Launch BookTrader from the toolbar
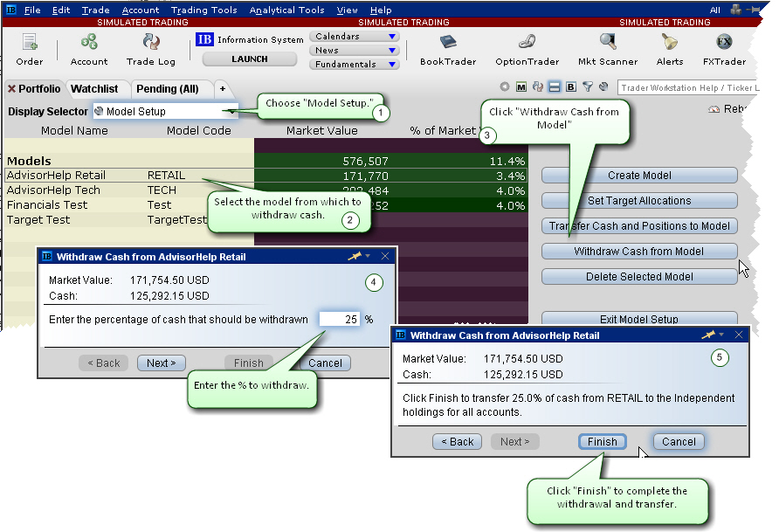Screen dimensions: 779x532 pyautogui.click(x=448, y=44)
